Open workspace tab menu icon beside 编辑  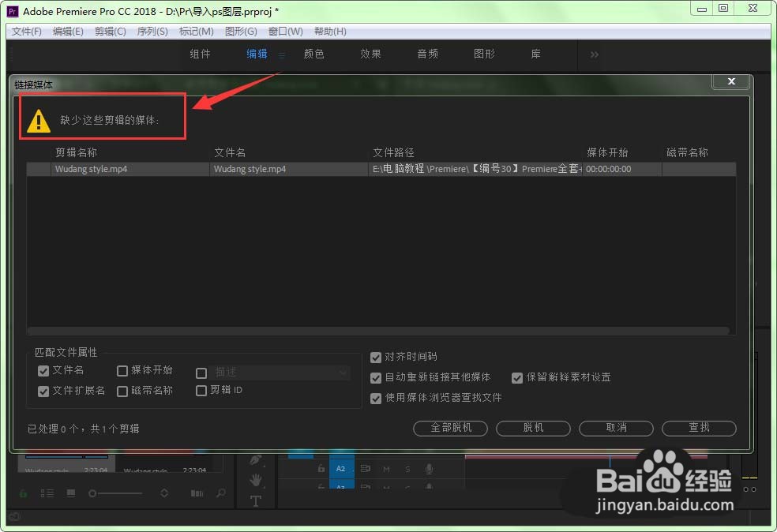[281, 55]
